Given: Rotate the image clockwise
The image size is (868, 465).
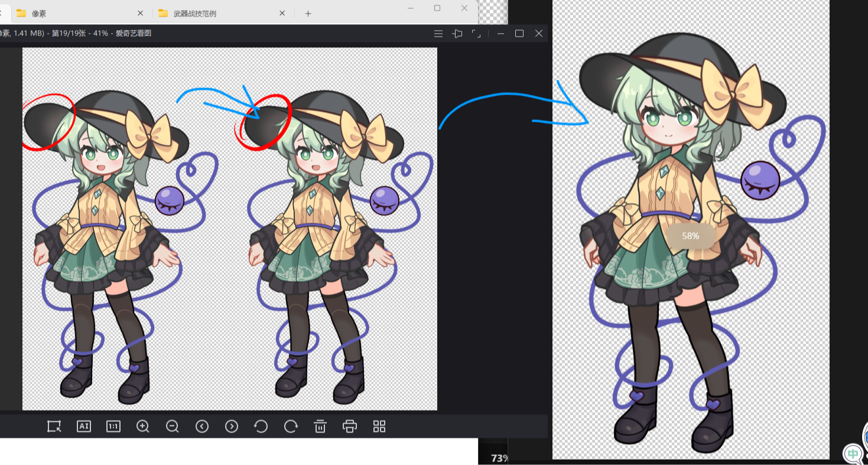Looking at the screenshot, I should click(x=291, y=426).
